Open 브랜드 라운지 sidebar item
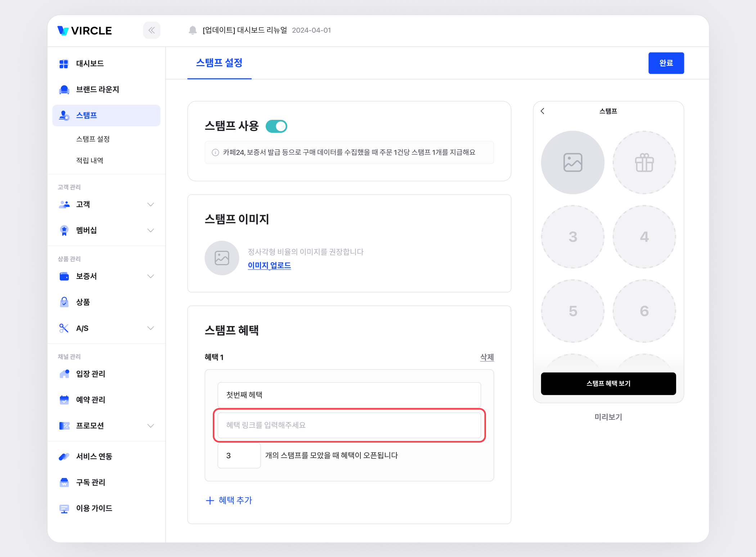The width and height of the screenshot is (756, 557). 97,90
